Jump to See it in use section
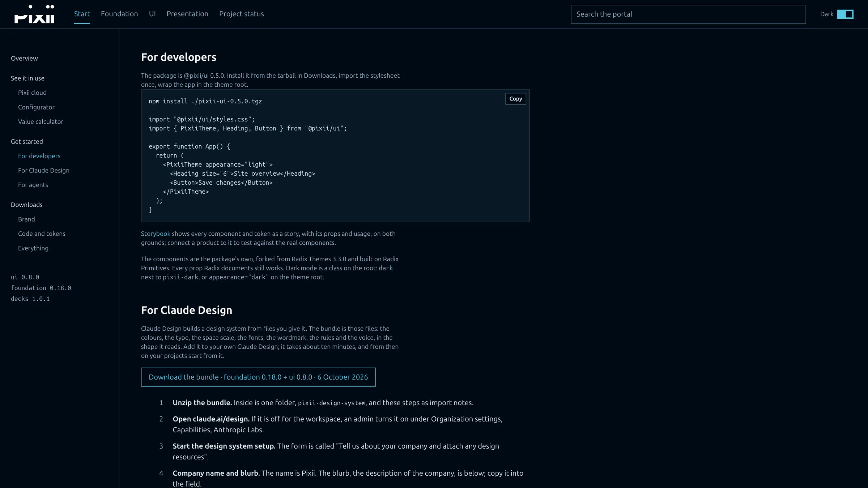 27,78
